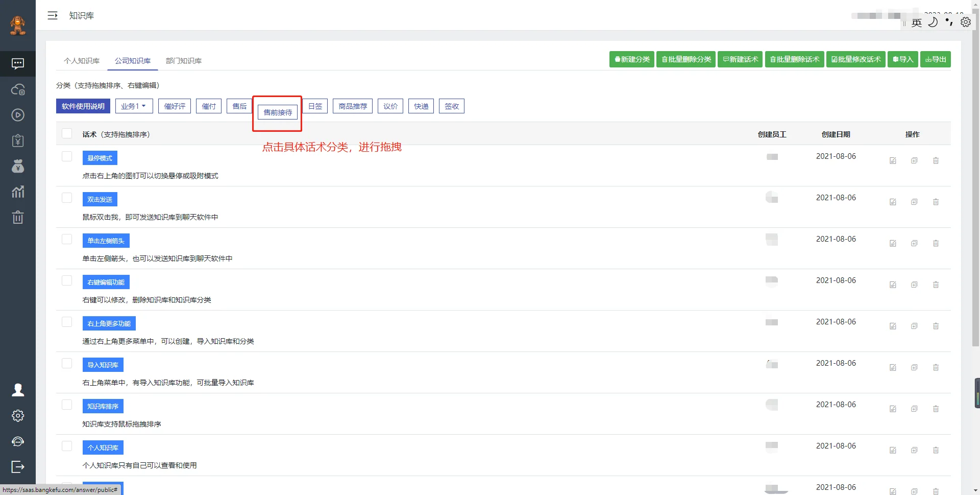Expand the 业务1 category dropdown
The height and width of the screenshot is (495, 980).
pos(134,106)
